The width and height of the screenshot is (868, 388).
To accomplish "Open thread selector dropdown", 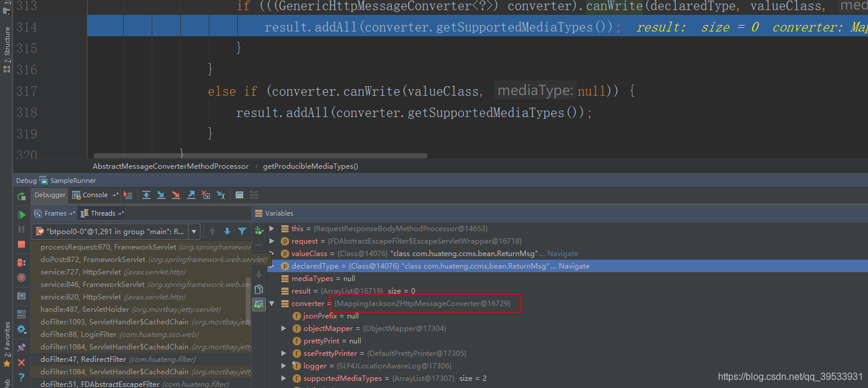I will click(x=195, y=231).
